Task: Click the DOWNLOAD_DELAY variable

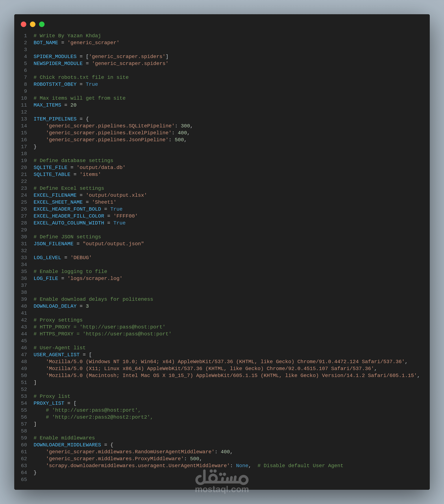Action: tap(55, 306)
